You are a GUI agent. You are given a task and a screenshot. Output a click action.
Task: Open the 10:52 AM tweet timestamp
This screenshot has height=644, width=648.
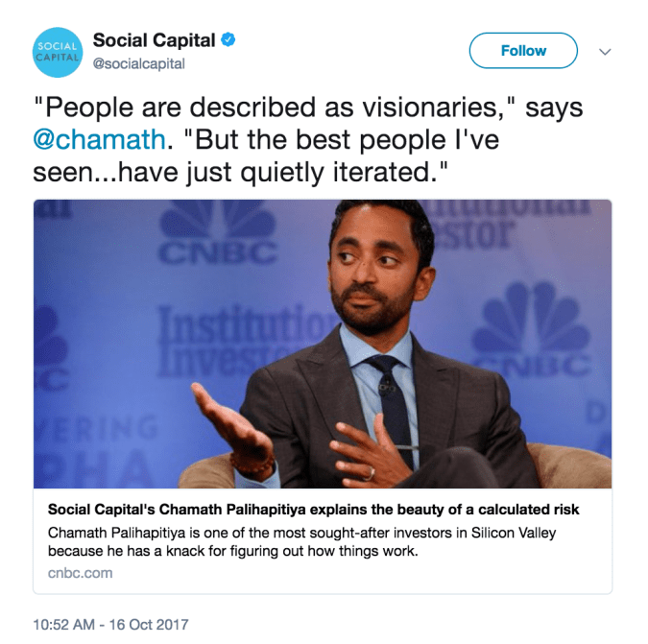coord(110,624)
